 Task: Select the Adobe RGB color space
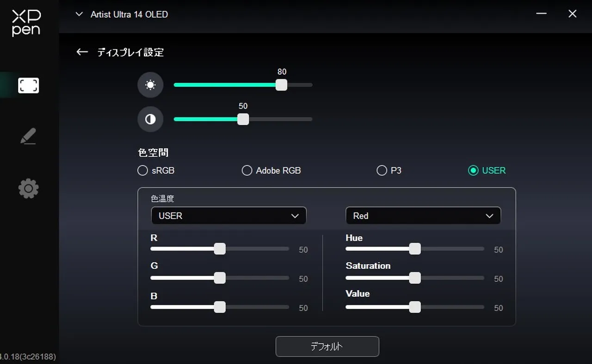[x=271, y=170]
